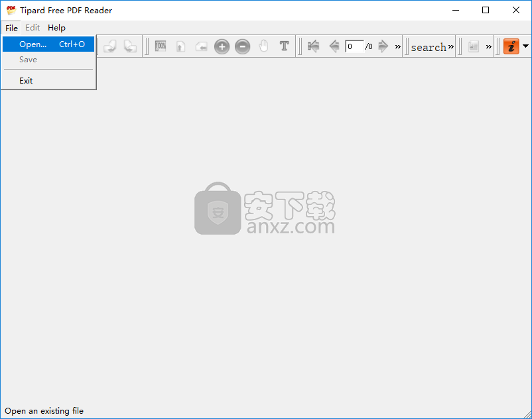Click the fit page width icon
Screen dimensions: 532x419
tap(201, 46)
